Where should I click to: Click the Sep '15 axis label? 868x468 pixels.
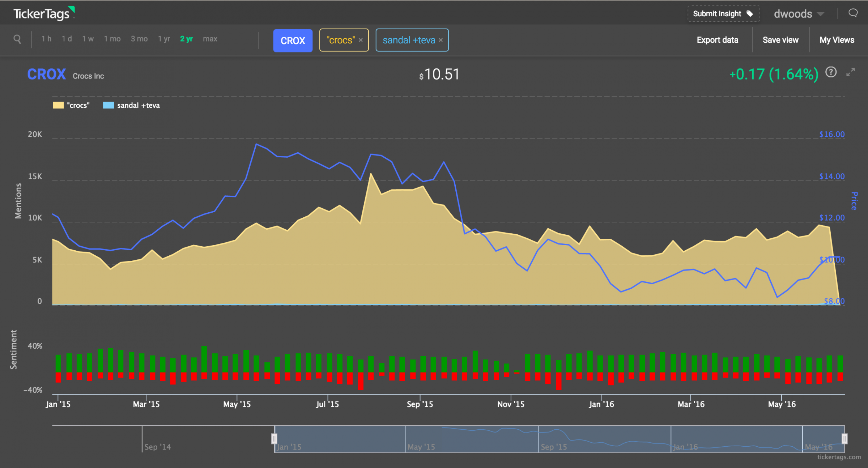pyautogui.click(x=420, y=404)
